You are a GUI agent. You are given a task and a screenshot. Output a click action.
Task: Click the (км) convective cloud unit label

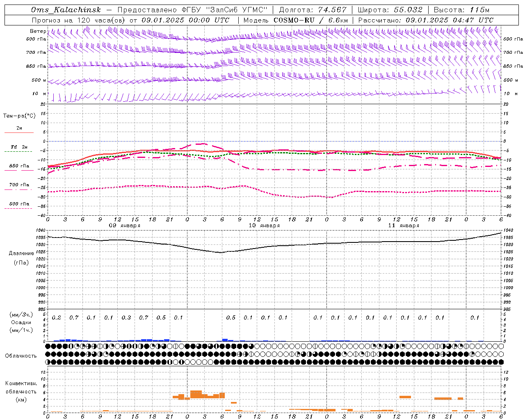pos(21,399)
